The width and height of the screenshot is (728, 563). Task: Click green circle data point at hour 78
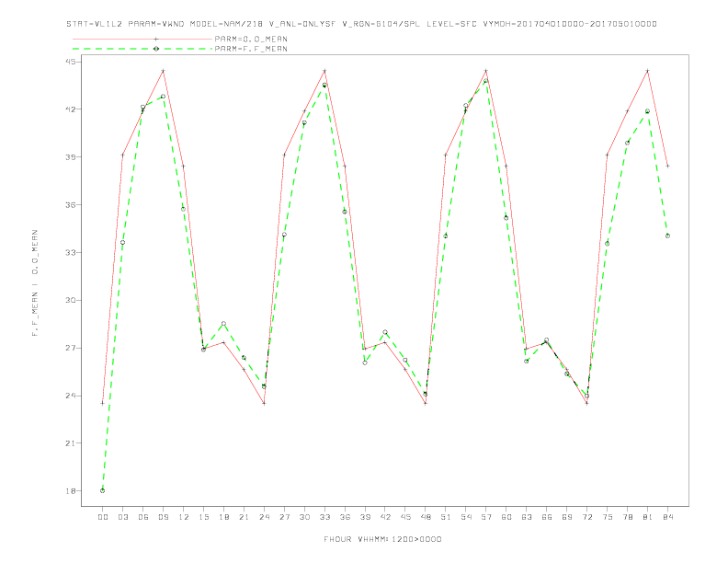627,143
